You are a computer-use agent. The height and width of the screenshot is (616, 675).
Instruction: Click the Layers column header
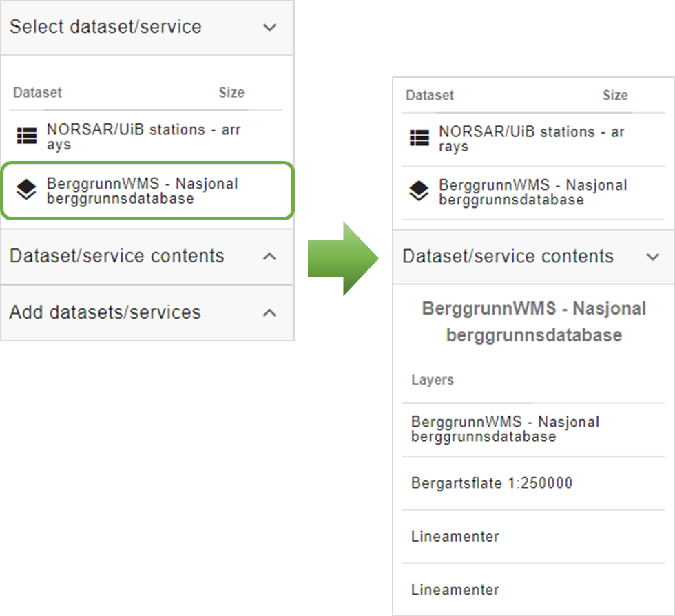(433, 380)
